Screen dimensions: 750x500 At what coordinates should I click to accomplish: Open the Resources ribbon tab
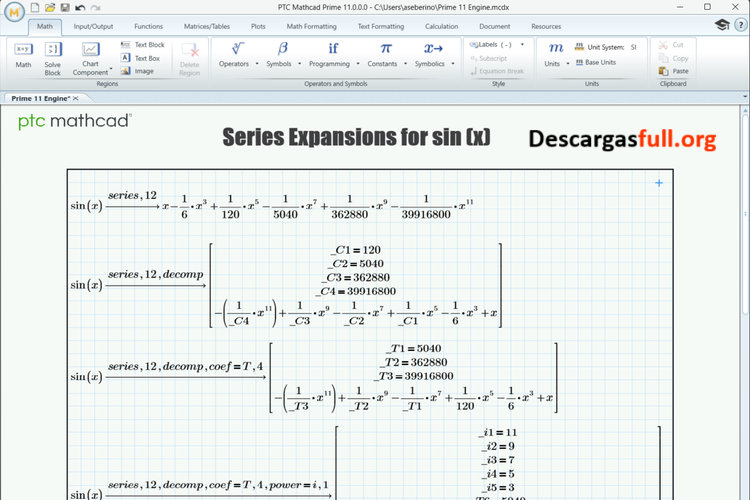[546, 26]
